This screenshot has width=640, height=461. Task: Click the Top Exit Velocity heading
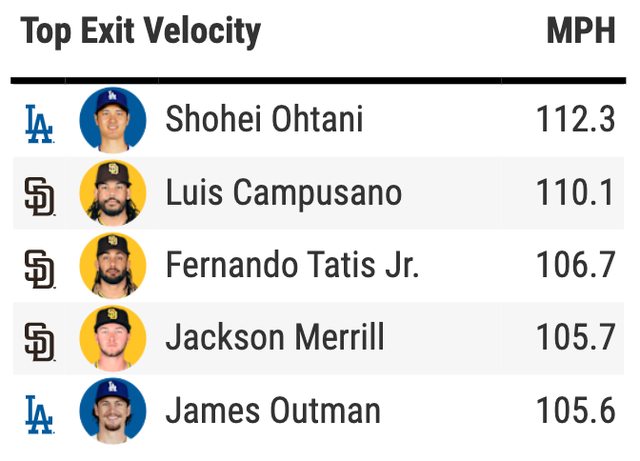click(x=140, y=32)
